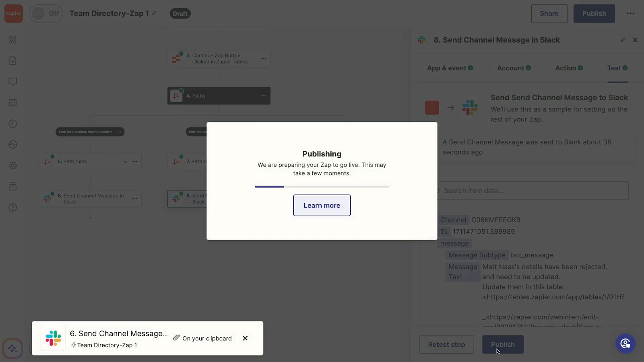Screen dimensions: 644x362
Task: Open options menu for step 6
Action: click(x=134, y=199)
